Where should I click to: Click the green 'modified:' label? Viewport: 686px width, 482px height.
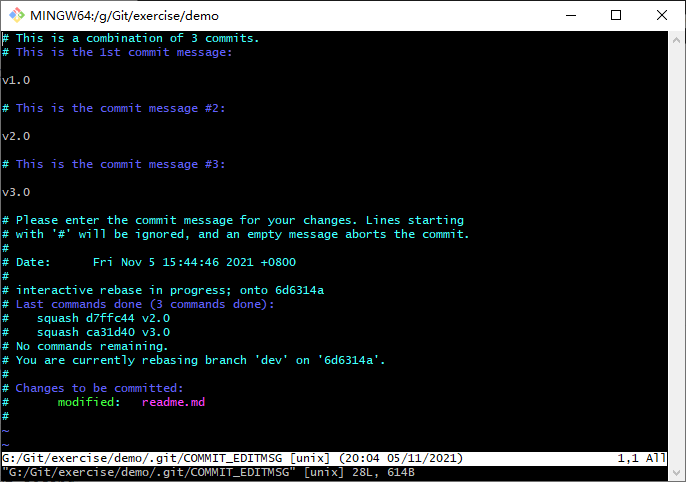pos(89,402)
